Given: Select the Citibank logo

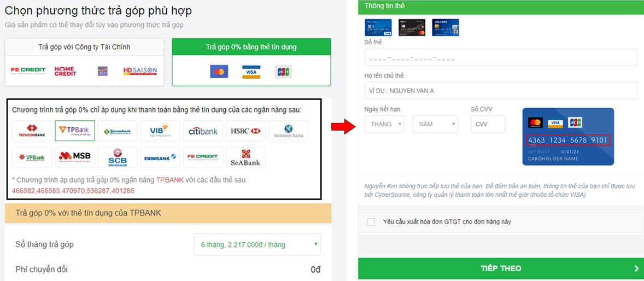Looking at the screenshot, I should (x=203, y=131).
